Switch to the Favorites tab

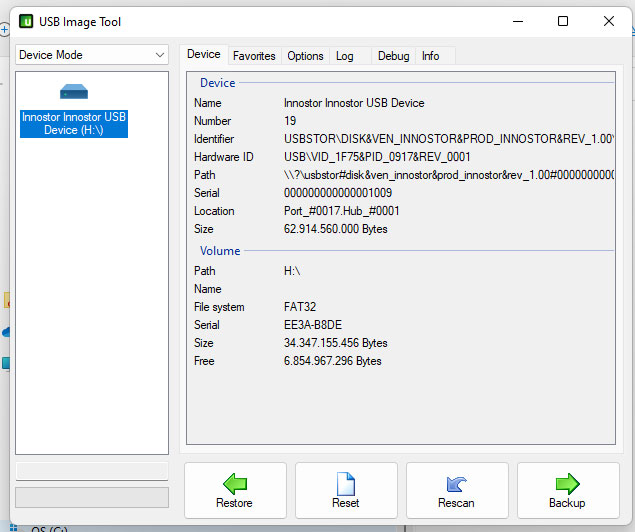click(254, 56)
